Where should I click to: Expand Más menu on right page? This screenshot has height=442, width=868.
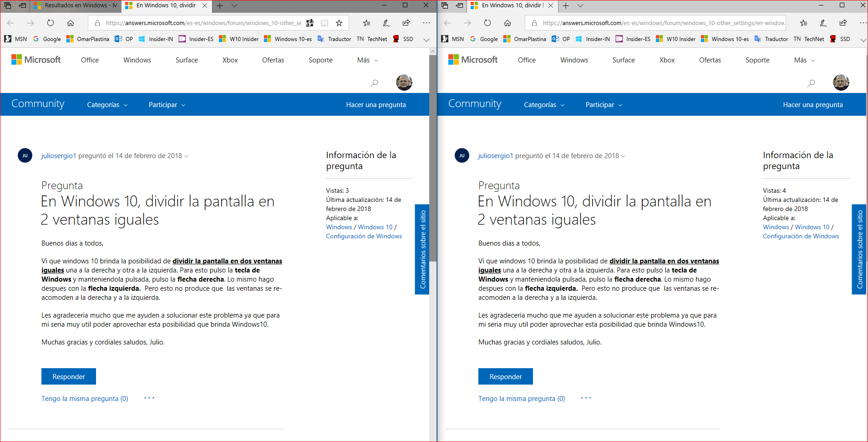pos(805,60)
